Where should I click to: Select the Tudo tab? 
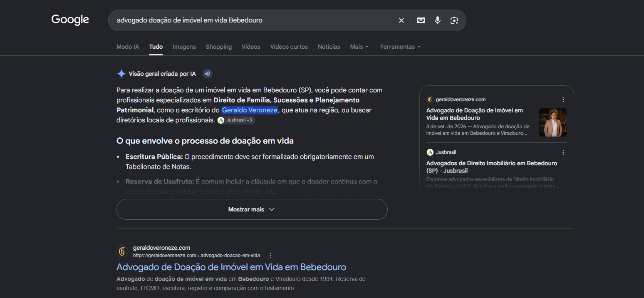click(x=156, y=47)
